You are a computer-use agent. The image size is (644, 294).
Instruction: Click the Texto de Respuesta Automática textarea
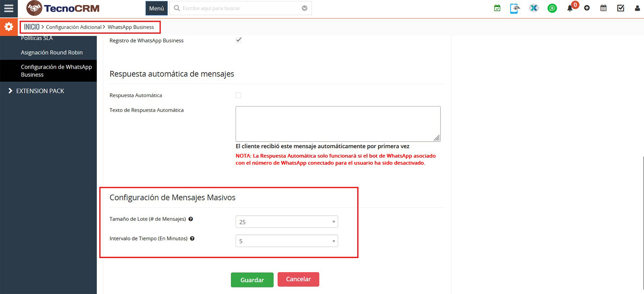(x=338, y=124)
